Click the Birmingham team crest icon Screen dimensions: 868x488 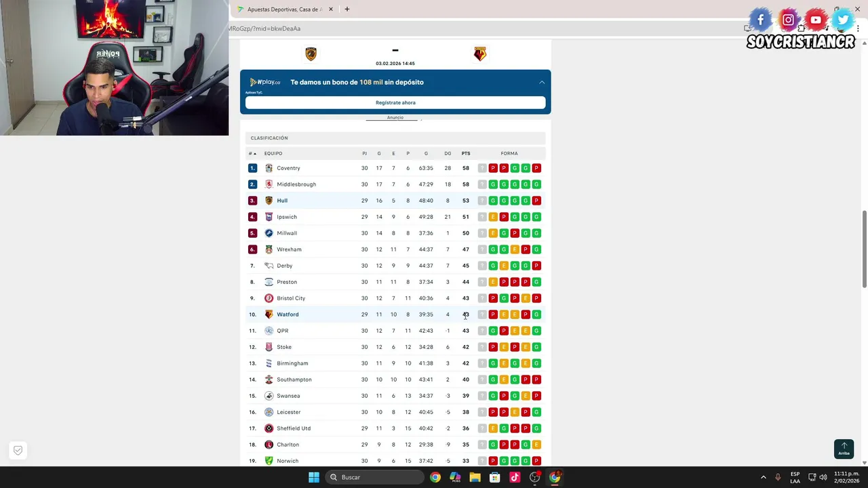pos(269,363)
